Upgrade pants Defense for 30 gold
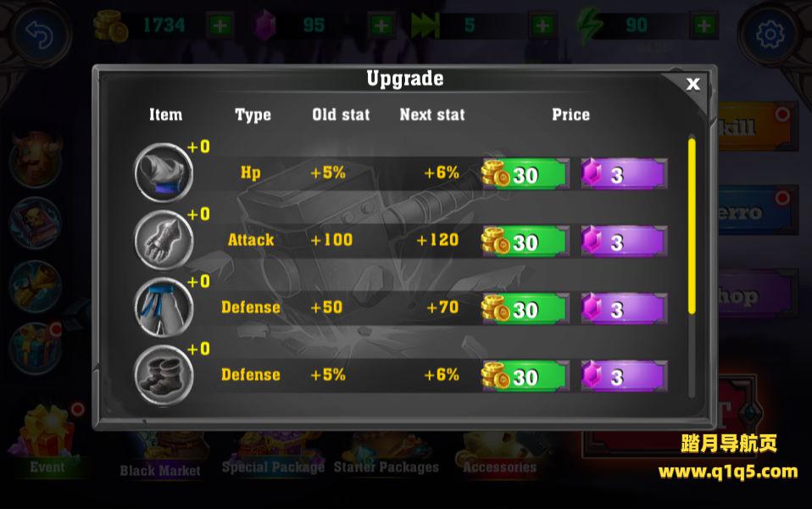Screen dimensions: 812x509 point(526,309)
